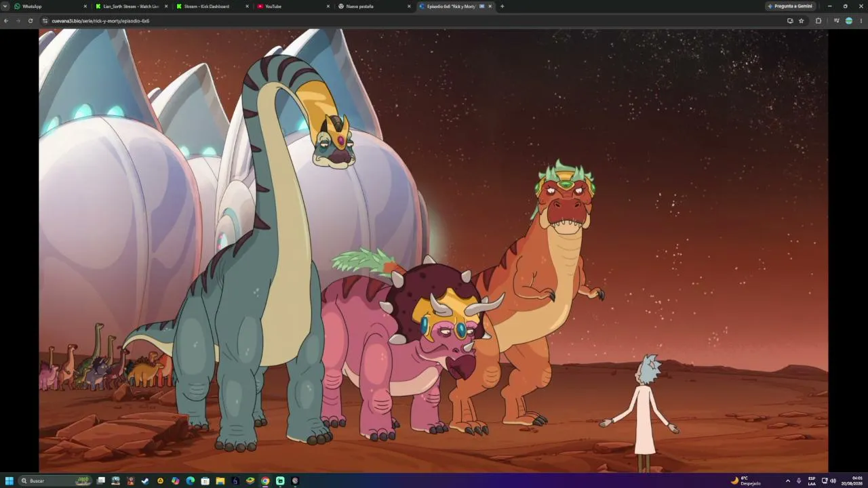Click the Rick and Morty video frame

(433, 250)
